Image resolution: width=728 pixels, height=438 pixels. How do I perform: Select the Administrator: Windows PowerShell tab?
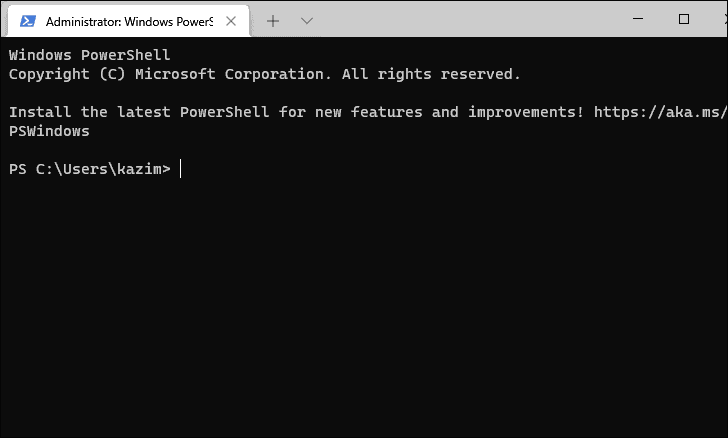point(129,21)
